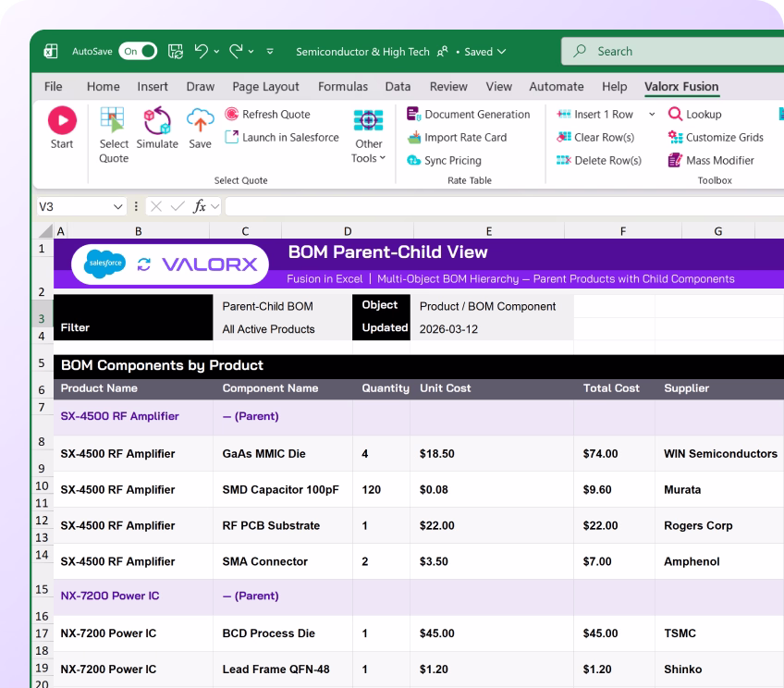Click the Lead Frame QFN-48 cell
784x688 pixels.
pos(283,669)
